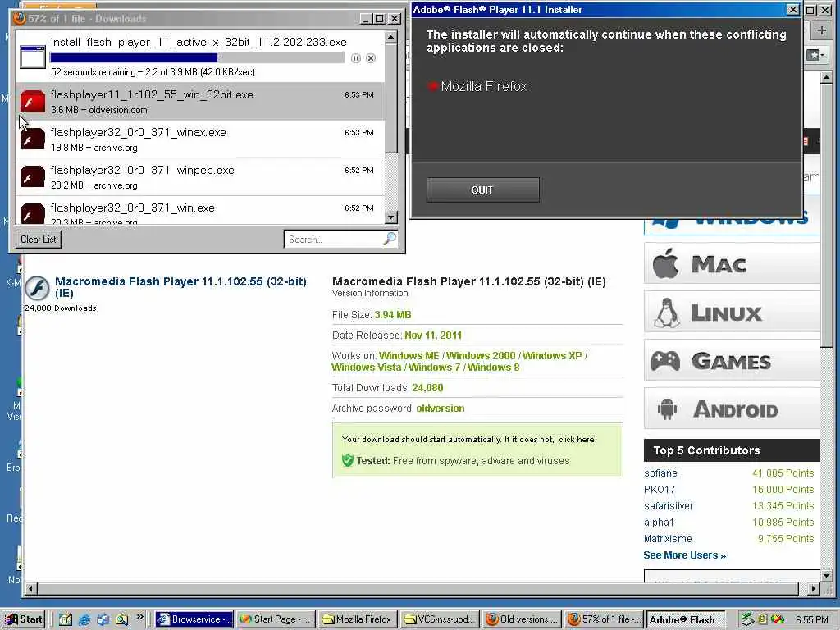
Task: Select the flashplayer32_0r0_371_winax.exe Flash icon
Action: pyautogui.click(x=33, y=139)
